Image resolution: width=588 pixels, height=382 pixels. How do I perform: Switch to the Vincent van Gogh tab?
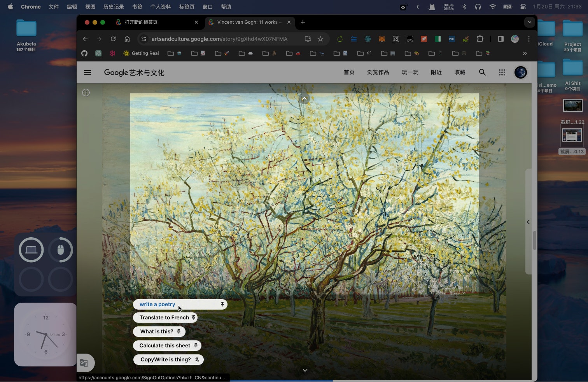[250, 22]
